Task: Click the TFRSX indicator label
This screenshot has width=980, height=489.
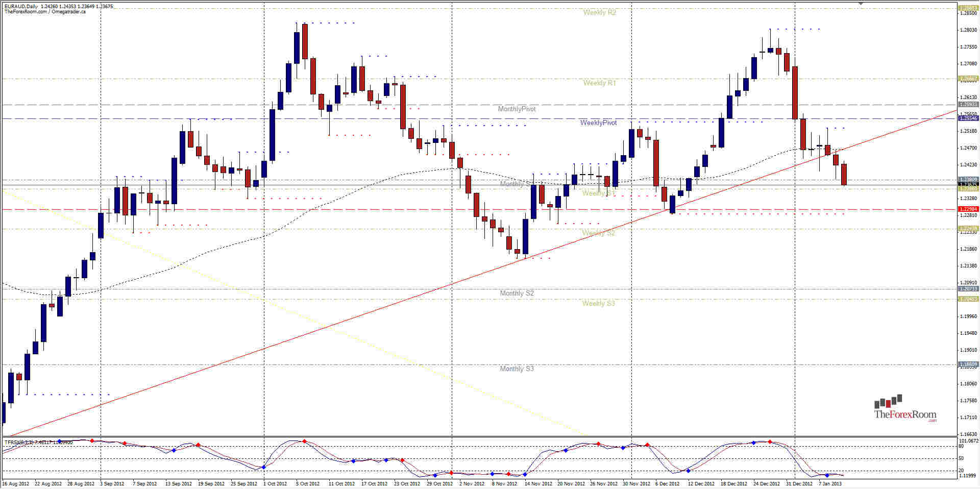Action: pos(13,441)
